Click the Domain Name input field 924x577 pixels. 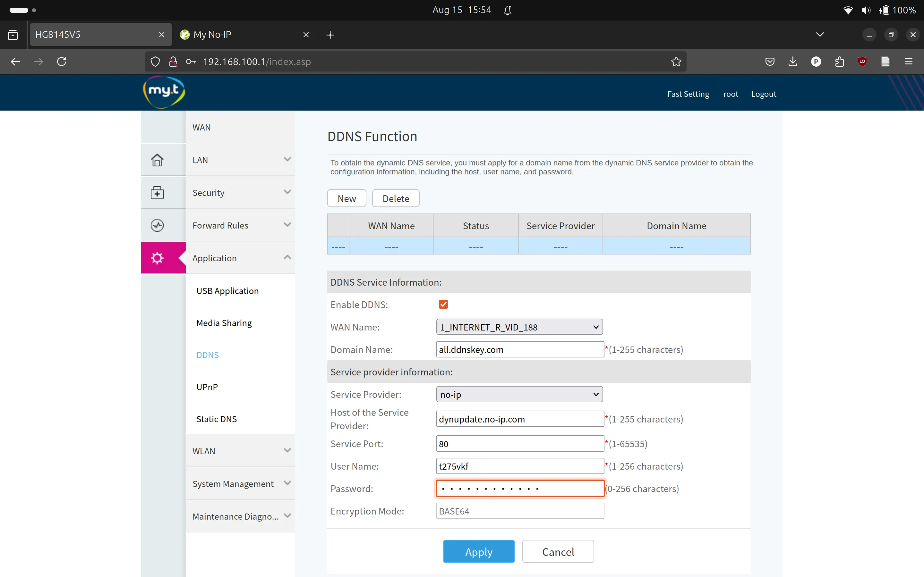pyautogui.click(x=519, y=349)
